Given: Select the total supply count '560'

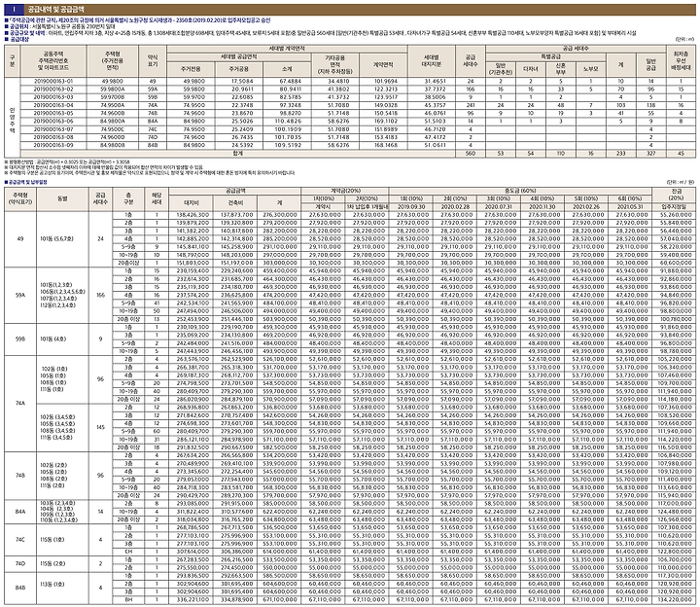Looking at the screenshot, I should pyautogui.click(x=471, y=153).
